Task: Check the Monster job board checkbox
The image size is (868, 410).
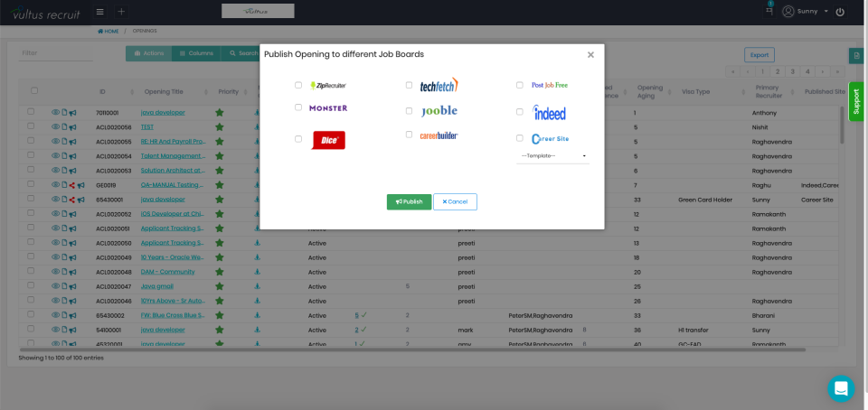Action: (298, 107)
